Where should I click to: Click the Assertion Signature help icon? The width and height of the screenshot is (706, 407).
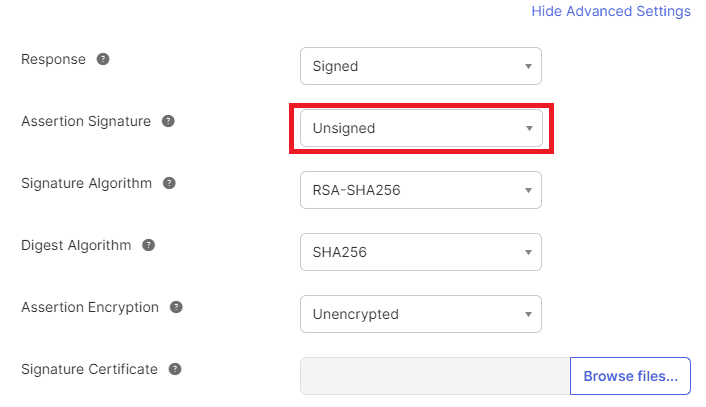click(x=168, y=121)
